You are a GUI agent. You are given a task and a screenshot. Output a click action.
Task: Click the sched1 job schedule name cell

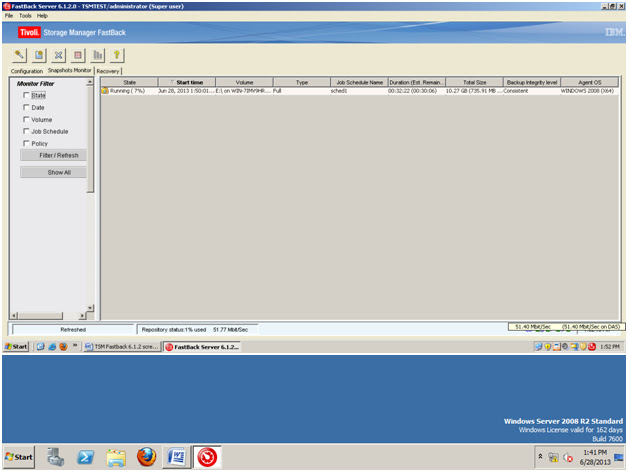(359, 91)
